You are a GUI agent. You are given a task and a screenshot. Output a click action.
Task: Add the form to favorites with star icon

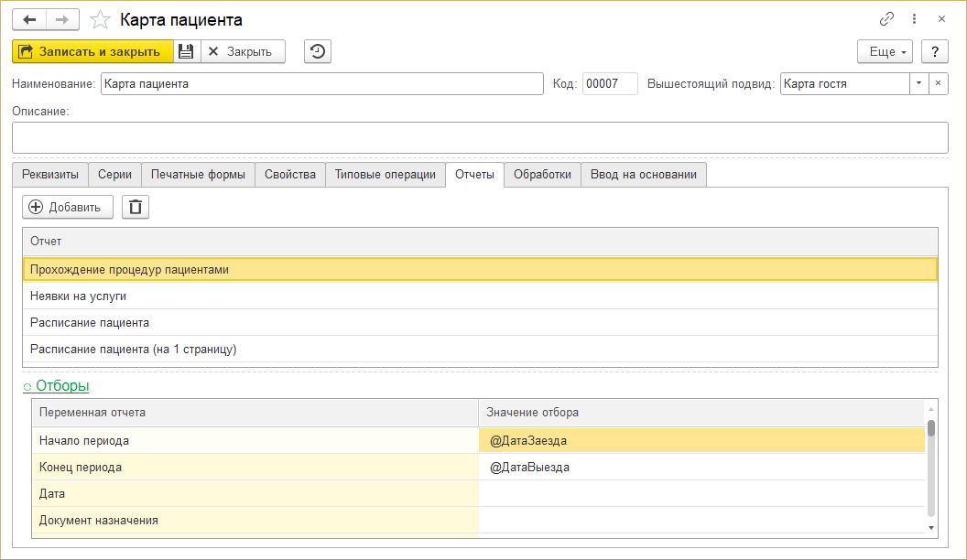pos(102,19)
